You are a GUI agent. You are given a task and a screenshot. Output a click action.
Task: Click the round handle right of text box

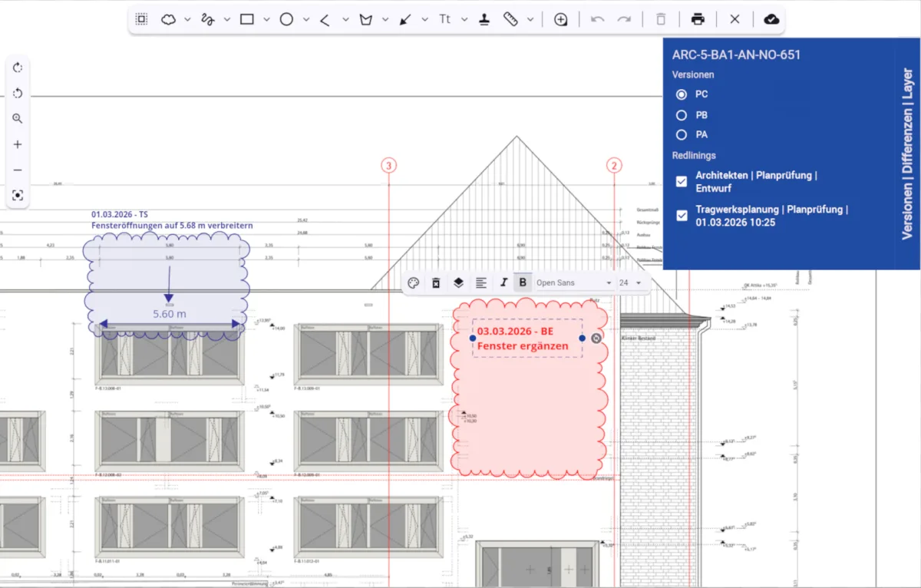pyautogui.click(x=597, y=338)
